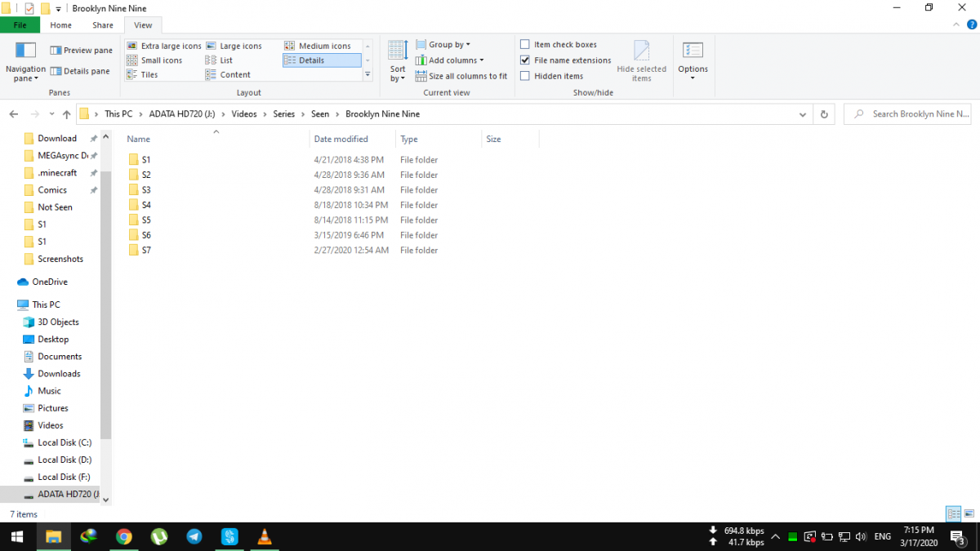
Task: Click Videos in the address path
Action: 243,114
